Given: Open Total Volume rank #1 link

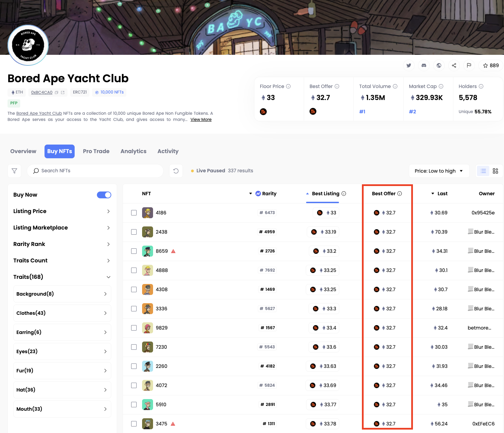Looking at the screenshot, I should (362, 112).
